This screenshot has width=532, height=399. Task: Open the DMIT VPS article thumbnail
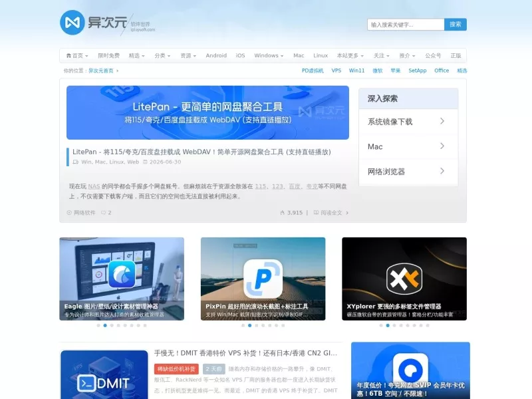[x=104, y=374]
